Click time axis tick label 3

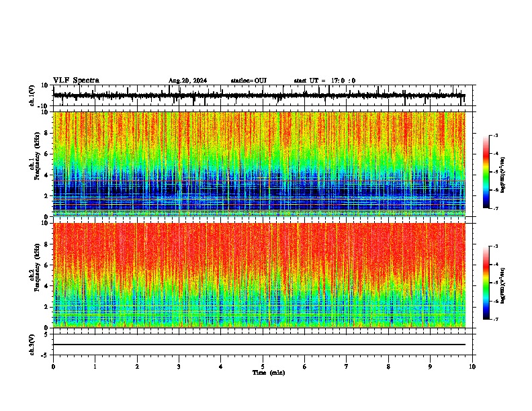(x=179, y=367)
